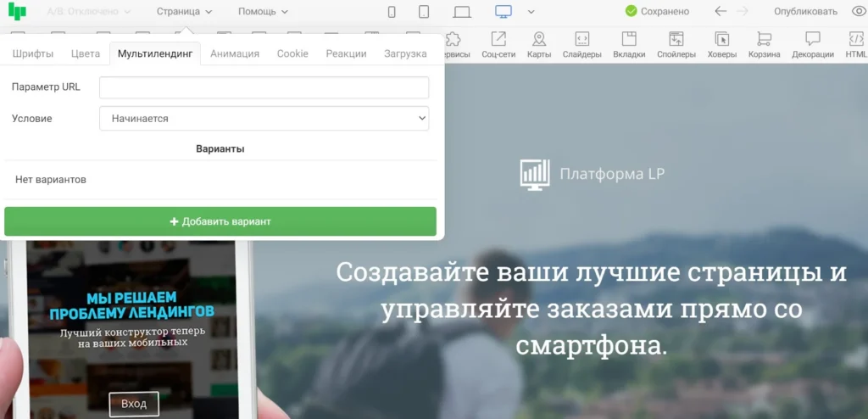The width and height of the screenshot is (868, 419).
Task: Switch to the Cookie tab
Action: point(292,53)
